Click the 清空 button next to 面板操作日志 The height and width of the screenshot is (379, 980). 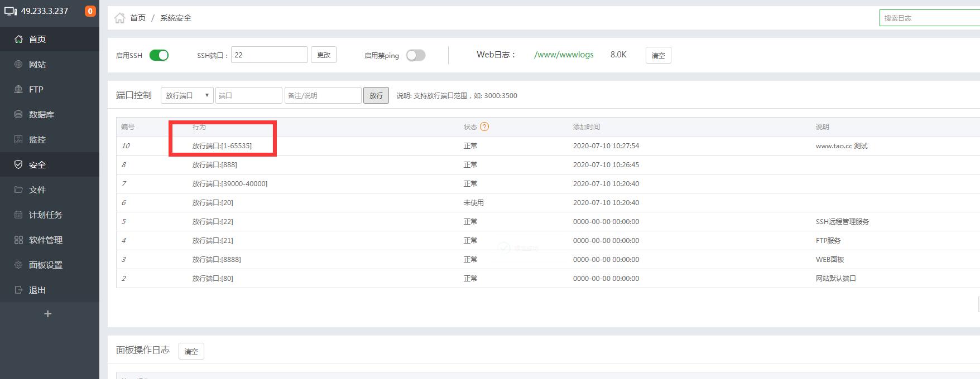click(191, 351)
